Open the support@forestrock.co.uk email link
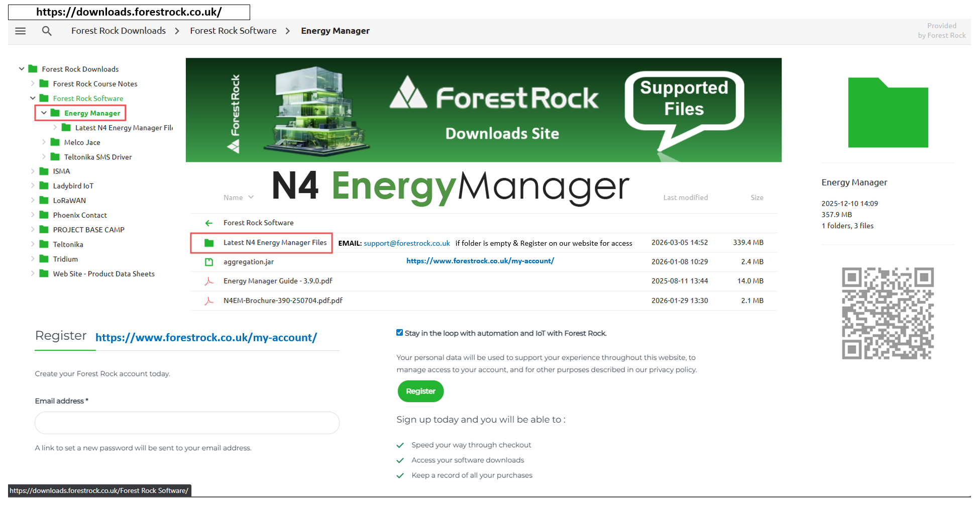Image resolution: width=980 pixels, height=505 pixels. click(407, 243)
